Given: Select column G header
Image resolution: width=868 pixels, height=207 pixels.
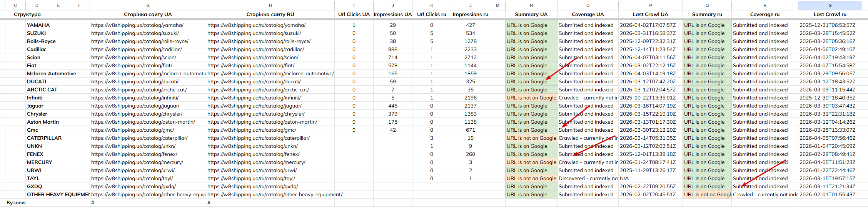Looking at the screenshot, I should 148,5.
